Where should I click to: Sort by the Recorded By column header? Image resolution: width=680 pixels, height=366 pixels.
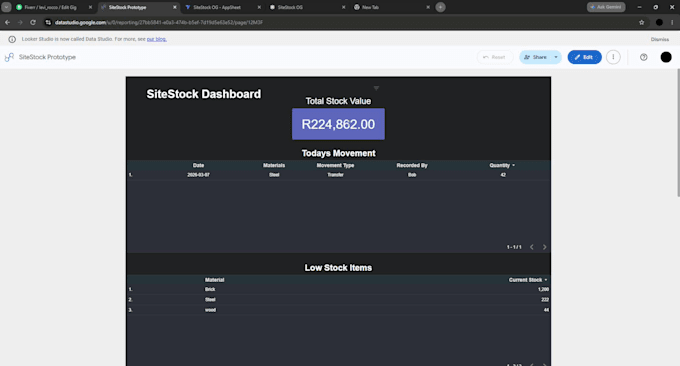[412, 165]
